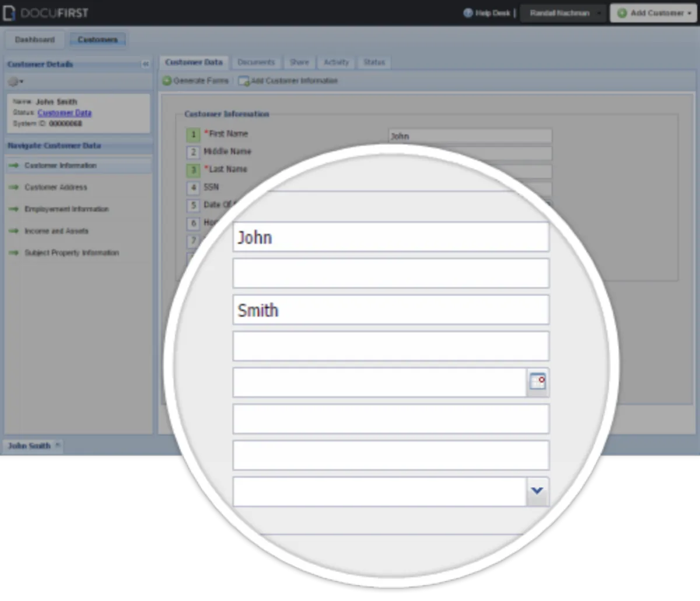Viewport: 700px width, 601px height.
Task: Open the Randall Nachman user menu
Action: 563,13
